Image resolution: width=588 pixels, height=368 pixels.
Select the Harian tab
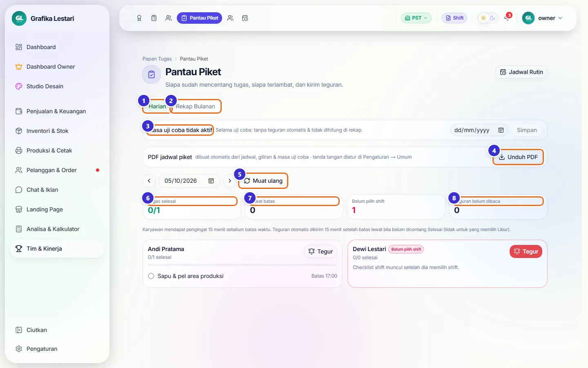157,106
